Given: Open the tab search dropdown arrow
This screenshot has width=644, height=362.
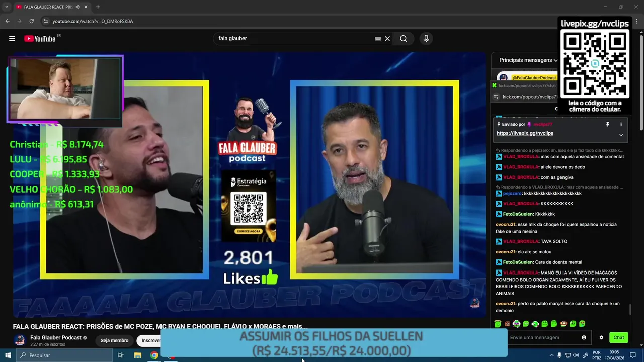Looking at the screenshot, I should [7, 7].
